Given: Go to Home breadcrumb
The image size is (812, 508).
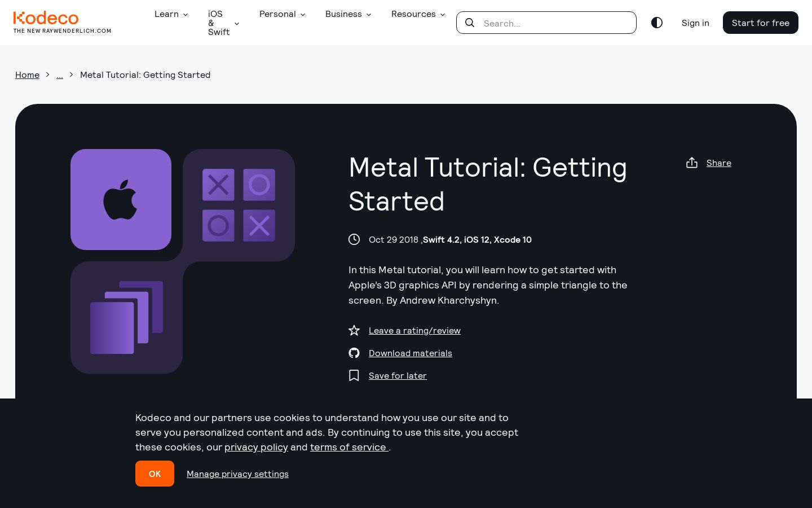Looking at the screenshot, I should tap(27, 75).
